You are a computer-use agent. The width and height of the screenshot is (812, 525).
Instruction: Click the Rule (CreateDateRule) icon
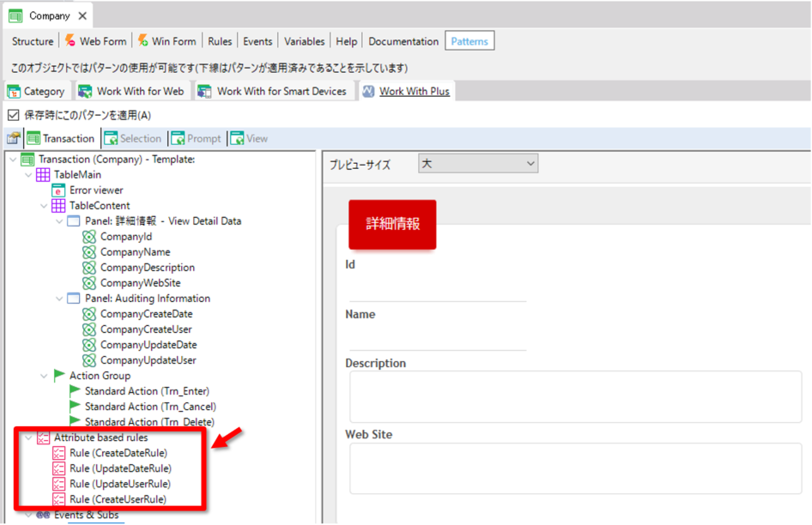point(58,453)
